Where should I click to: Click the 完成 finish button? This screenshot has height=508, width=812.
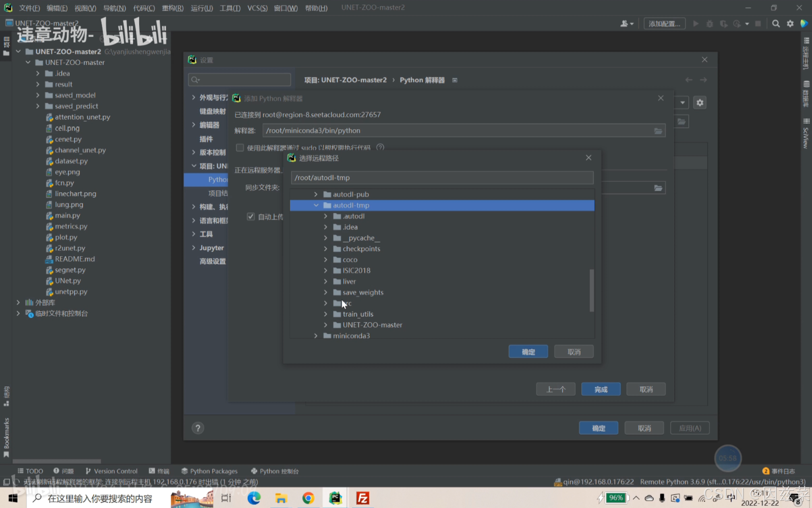600,389
